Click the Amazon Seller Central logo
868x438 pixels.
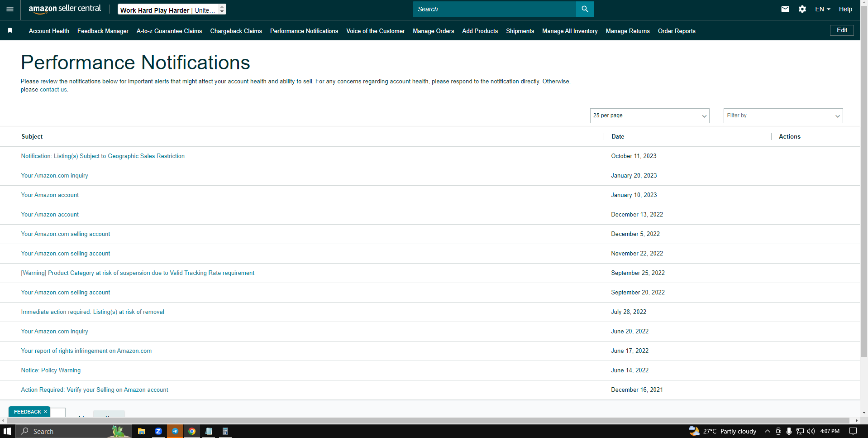click(65, 9)
